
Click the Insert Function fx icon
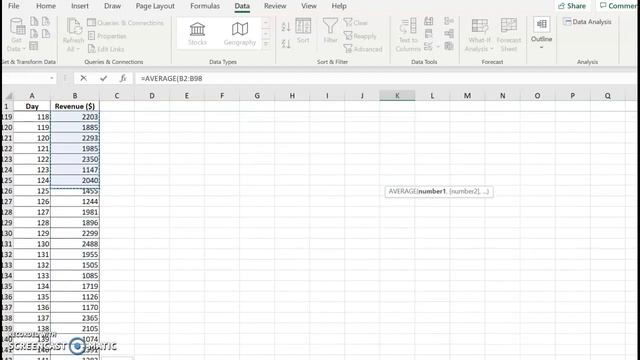(x=123, y=78)
